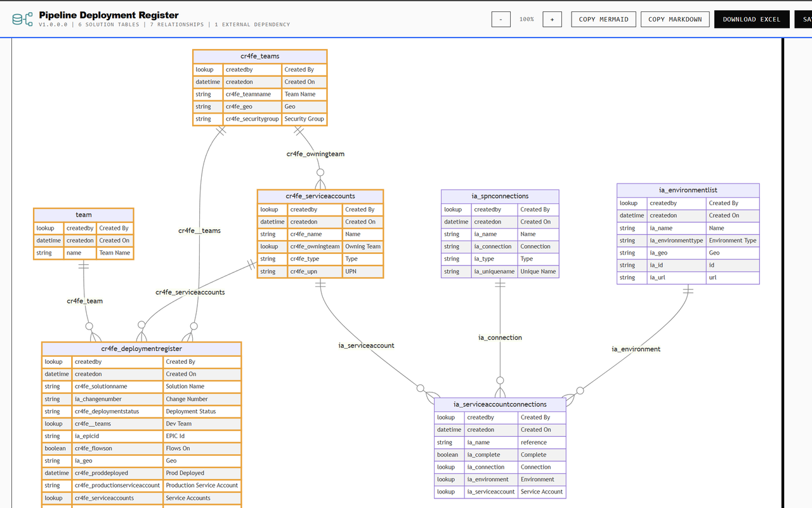Select the ia_environmentlist table header
The width and height of the screenshot is (812, 508).
click(x=688, y=190)
